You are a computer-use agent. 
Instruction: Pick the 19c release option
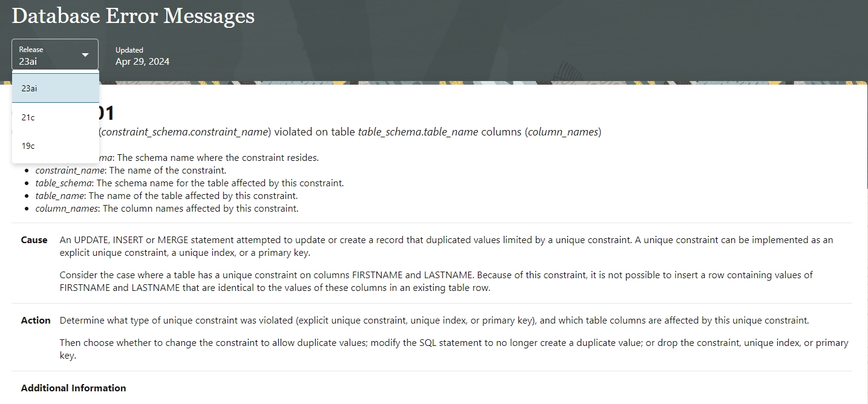tap(55, 146)
